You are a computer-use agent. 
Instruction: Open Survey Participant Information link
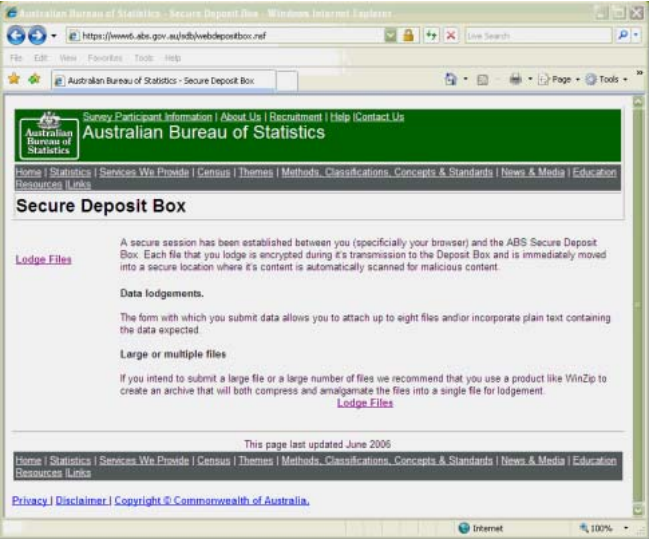[147, 117]
